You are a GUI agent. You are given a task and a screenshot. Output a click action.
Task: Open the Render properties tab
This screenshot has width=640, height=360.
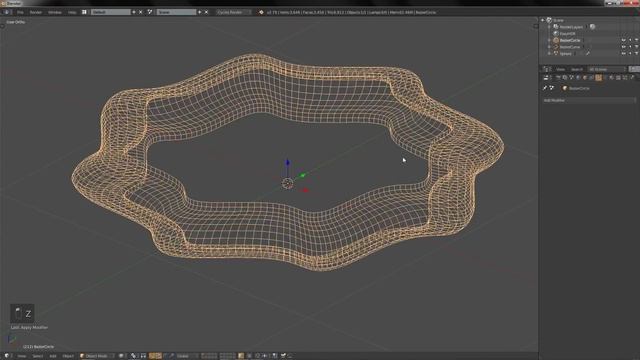(x=558, y=78)
